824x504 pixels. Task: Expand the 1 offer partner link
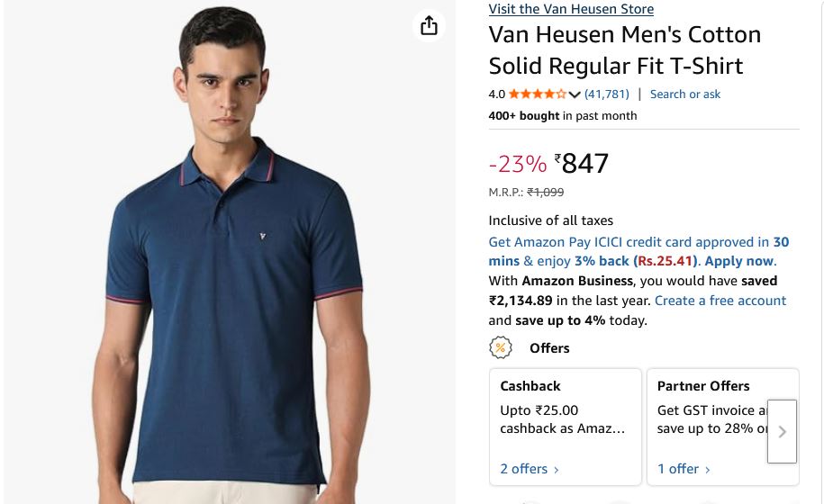tap(684, 469)
